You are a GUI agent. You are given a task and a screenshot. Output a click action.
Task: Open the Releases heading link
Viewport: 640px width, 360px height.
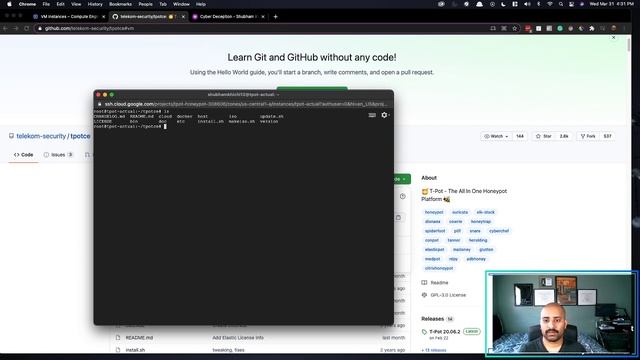[x=433, y=319]
